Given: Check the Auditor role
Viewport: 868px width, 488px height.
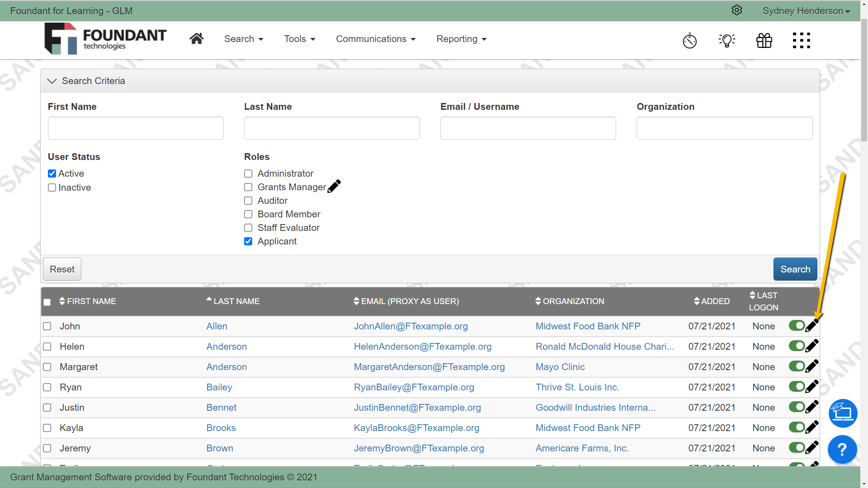Looking at the screenshot, I should click(x=248, y=201).
